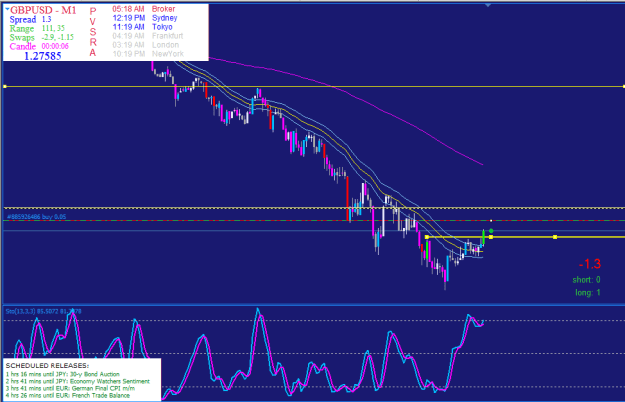
Task: Click the chart shift triangle at the chart's top edge
Action: tap(487, 5)
